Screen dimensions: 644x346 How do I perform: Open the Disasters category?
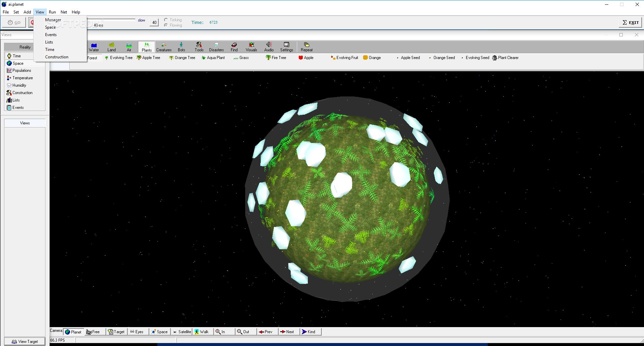(x=217, y=47)
